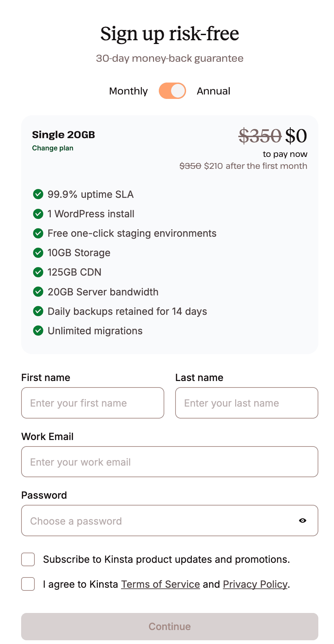Click the green check beside 99.9% uptime SLA
Image resolution: width=334 pixels, height=644 pixels.
tap(38, 194)
